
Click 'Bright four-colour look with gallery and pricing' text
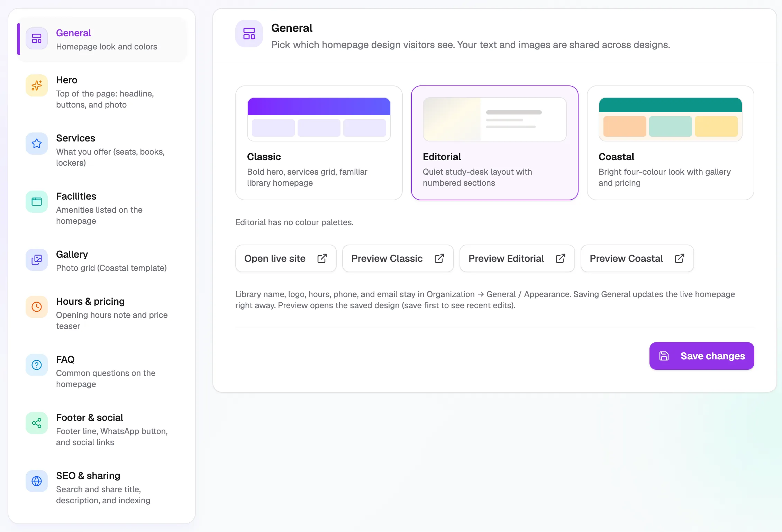[x=665, y=177]
